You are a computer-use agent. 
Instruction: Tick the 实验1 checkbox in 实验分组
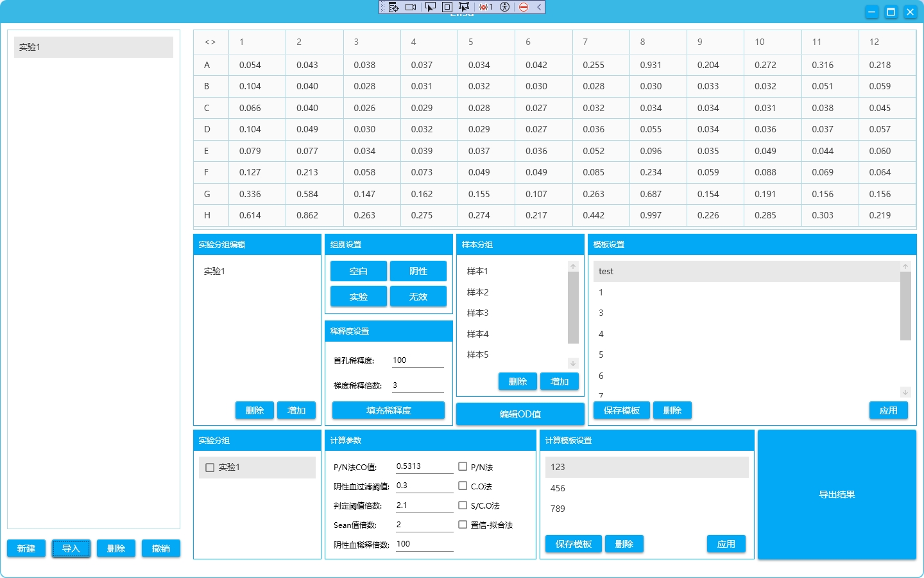coord(210,468)
